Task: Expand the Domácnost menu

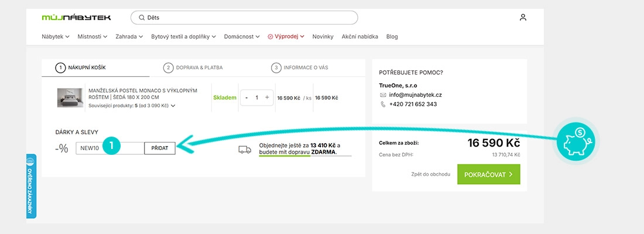Action: point(241,36)
